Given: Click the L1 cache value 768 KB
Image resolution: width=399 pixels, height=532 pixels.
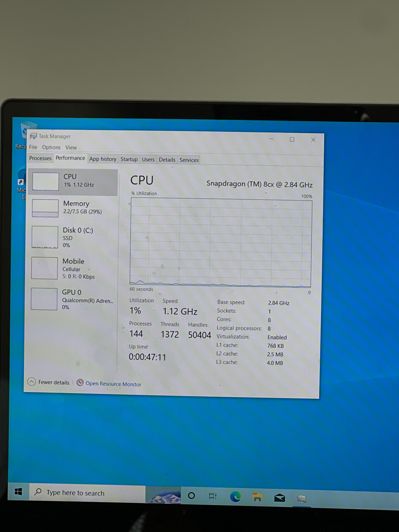Looking at the screenshot, I should coord(275,346).
